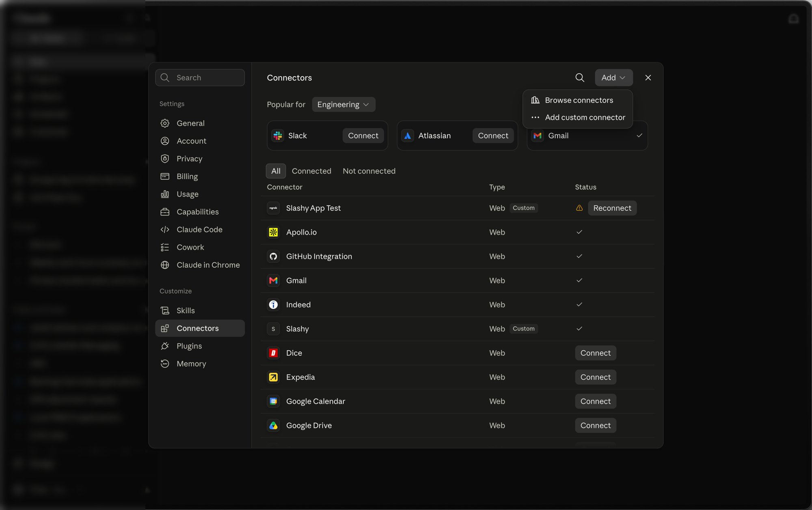Click the Indeed logo icon

[273, 304]
